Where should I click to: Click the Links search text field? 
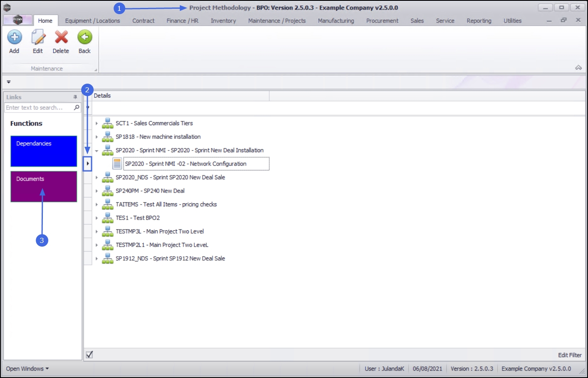(x=39, y=107)
